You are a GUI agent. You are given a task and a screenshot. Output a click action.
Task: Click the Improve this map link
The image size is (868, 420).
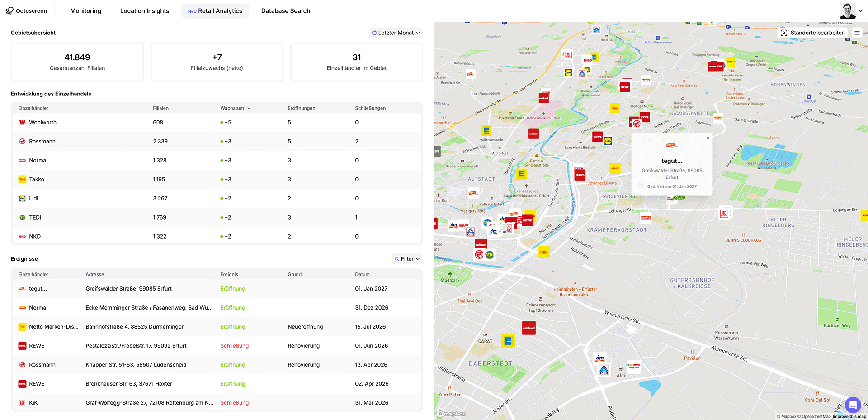849,417
